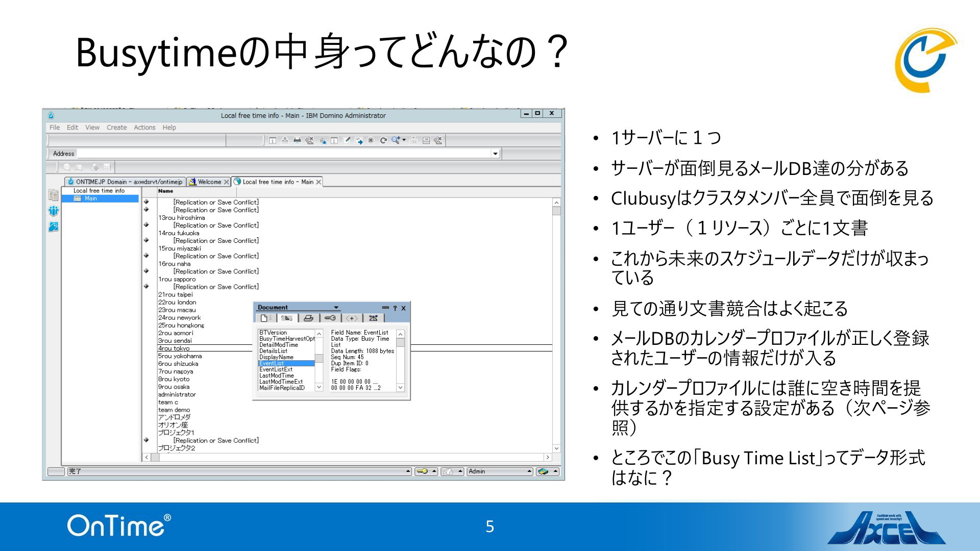Click the document view scroll up arrow
This screenshot has width=980, height=551.
(556, 203)
